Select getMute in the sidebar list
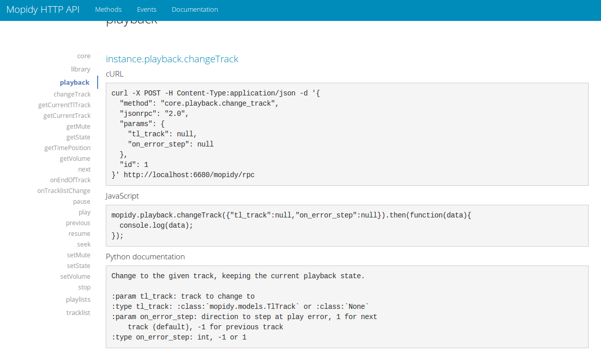This screenshot has width=601, height=364. [x=78, y=127]
